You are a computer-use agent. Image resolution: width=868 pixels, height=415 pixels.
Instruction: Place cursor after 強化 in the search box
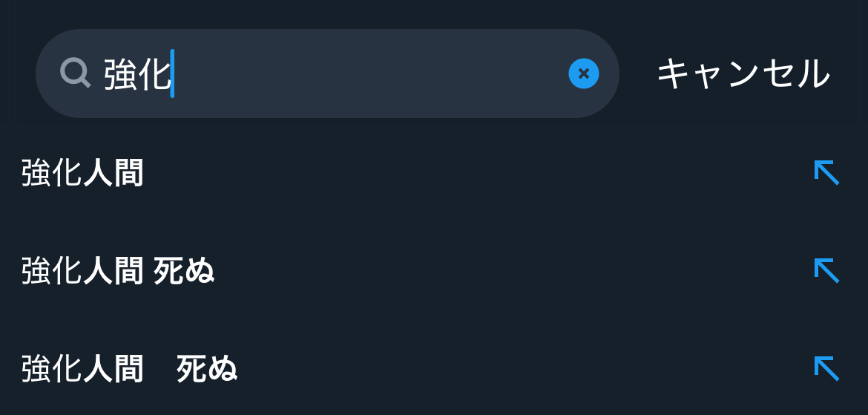(x=172, y=73)
